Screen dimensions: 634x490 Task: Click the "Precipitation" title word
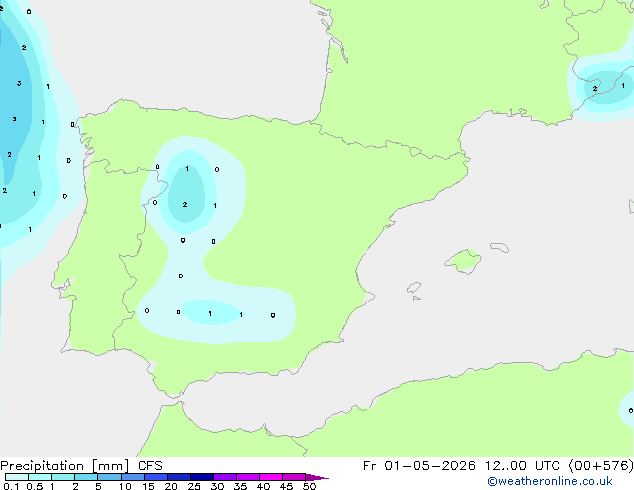coord(42,466)
